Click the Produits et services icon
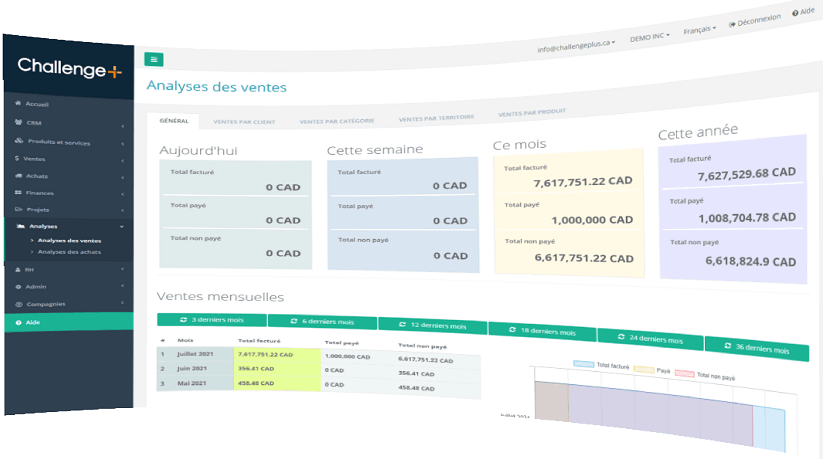 click(18, 141)
